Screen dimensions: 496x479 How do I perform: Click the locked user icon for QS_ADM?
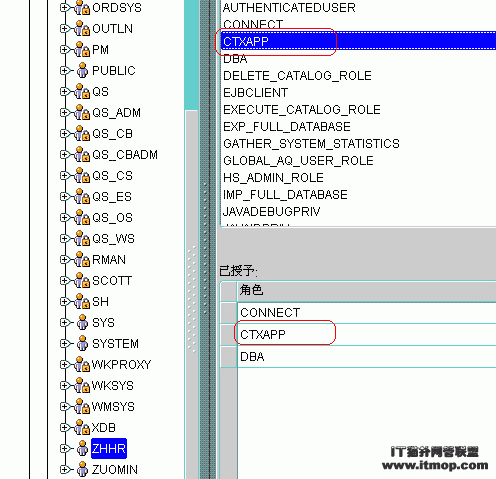pos(82,113)
